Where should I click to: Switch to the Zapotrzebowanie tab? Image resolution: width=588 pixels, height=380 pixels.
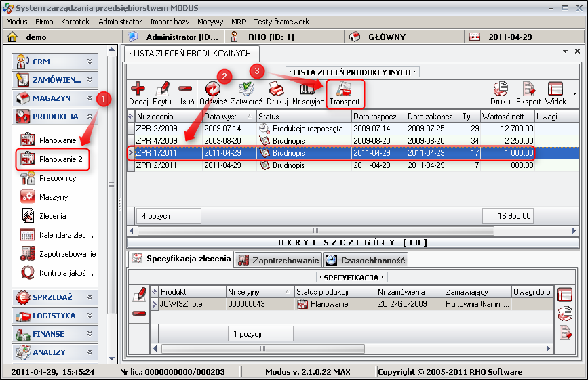[278, 260]
